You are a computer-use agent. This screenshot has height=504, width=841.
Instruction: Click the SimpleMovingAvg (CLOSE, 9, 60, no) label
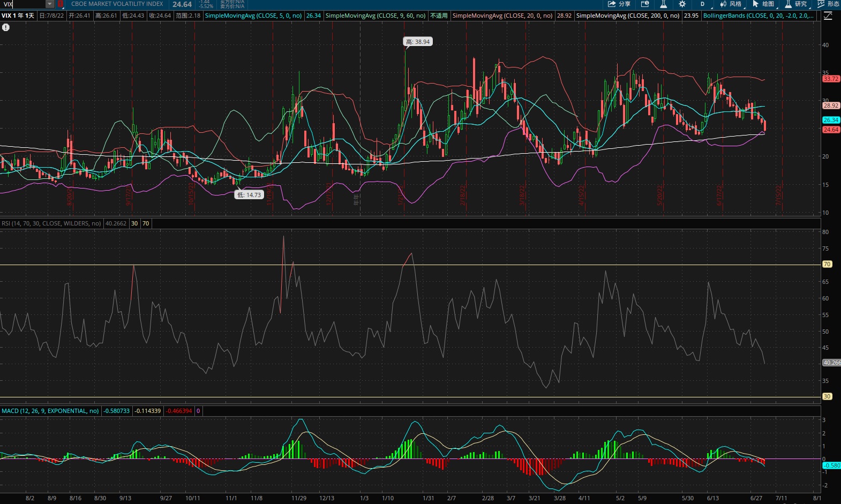click(376, 16)
